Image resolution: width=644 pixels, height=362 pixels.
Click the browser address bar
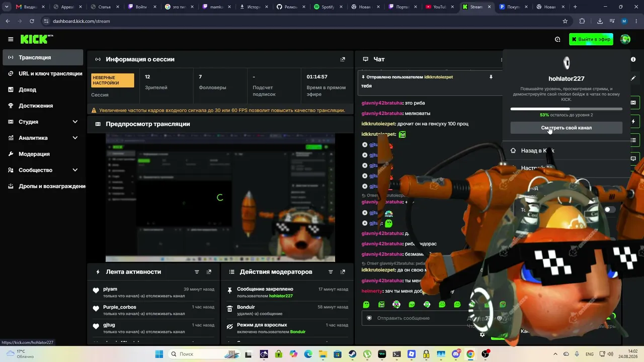[x=302, y=21]
